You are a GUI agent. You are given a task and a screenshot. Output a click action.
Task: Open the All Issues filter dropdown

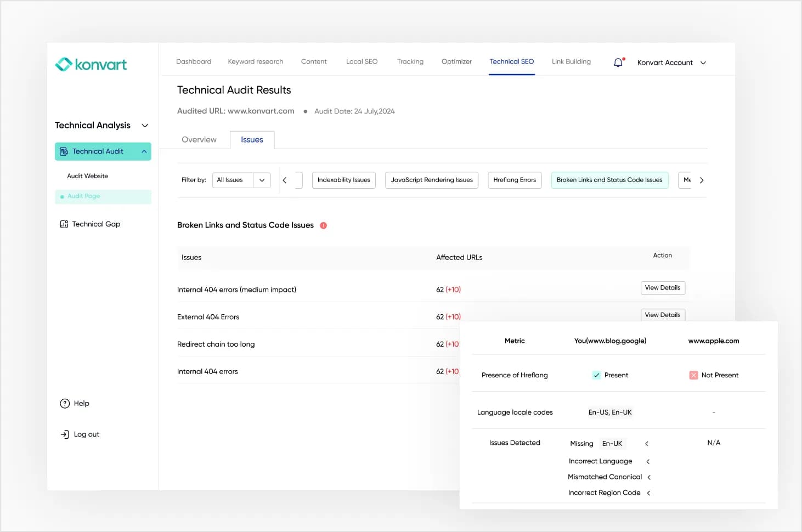coord(241,180)
